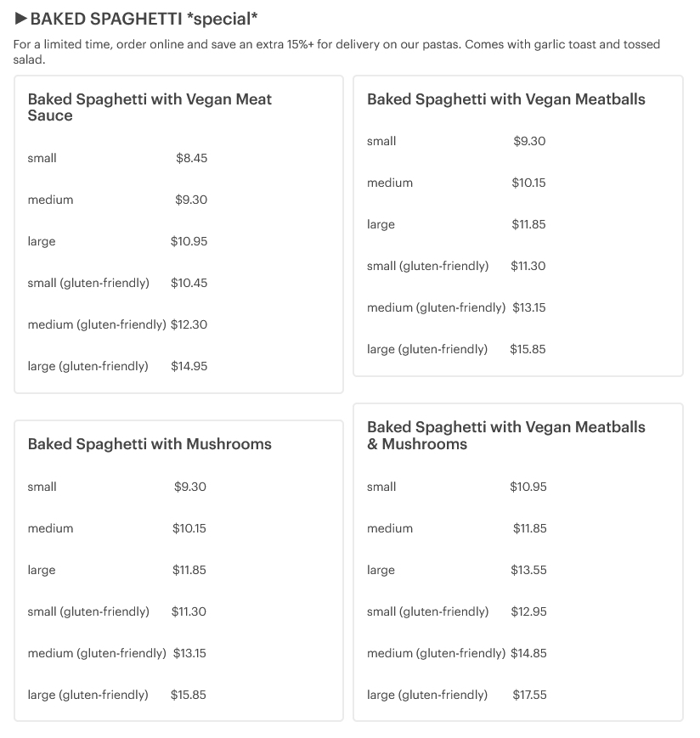Choose large Vegan Meatballs at $11.85

[x=456, y=224]
